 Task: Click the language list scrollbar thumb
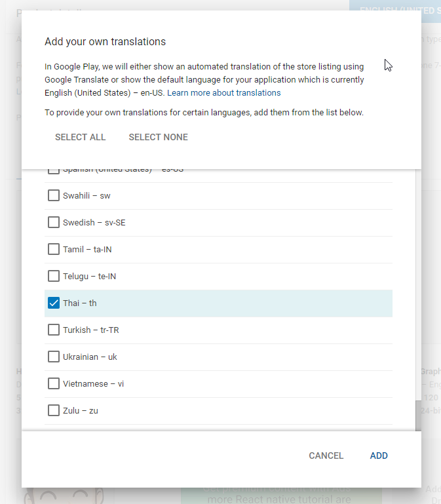tap(418, 415)
